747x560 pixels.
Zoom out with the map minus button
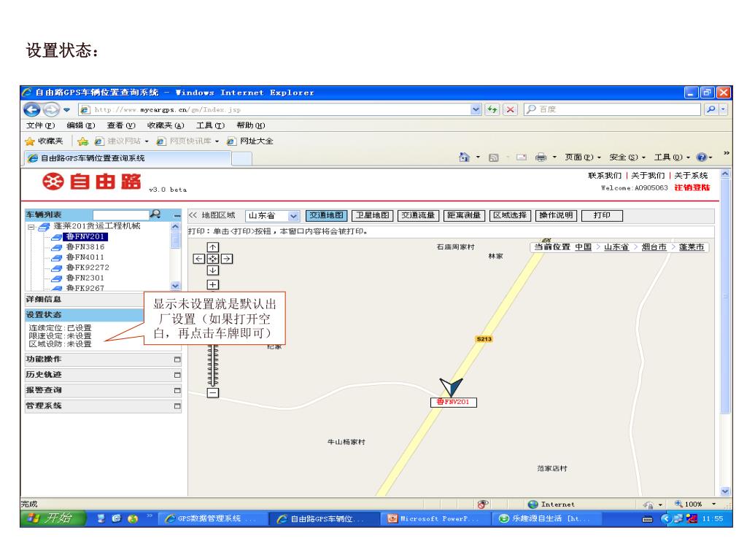point(213,393)
